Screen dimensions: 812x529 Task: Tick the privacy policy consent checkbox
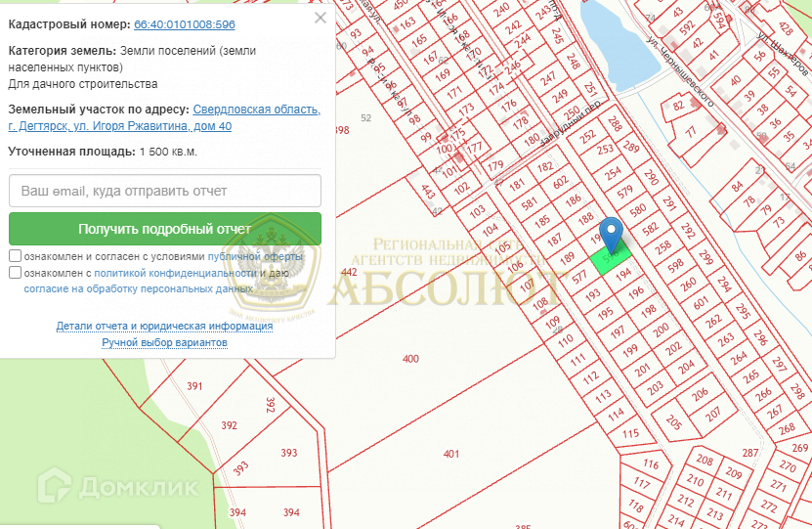pos(15,273)
